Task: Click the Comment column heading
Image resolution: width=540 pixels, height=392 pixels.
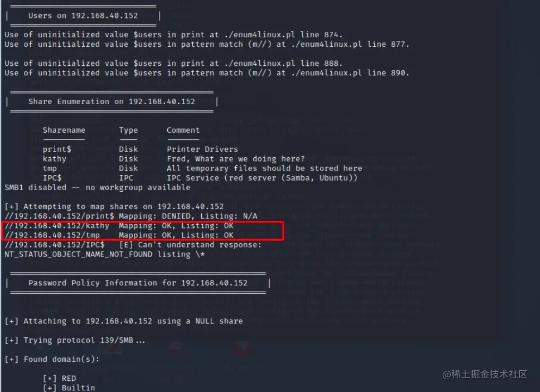Action: 183,130
